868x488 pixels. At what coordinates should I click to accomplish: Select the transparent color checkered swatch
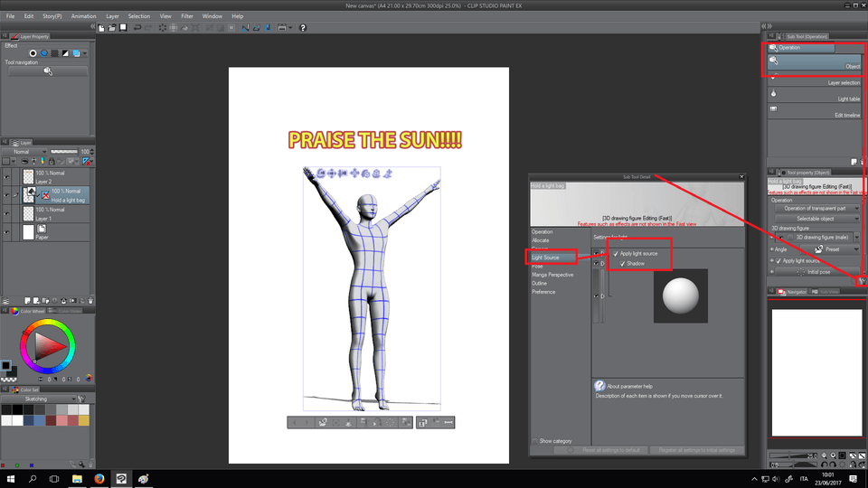pos(9,380)
